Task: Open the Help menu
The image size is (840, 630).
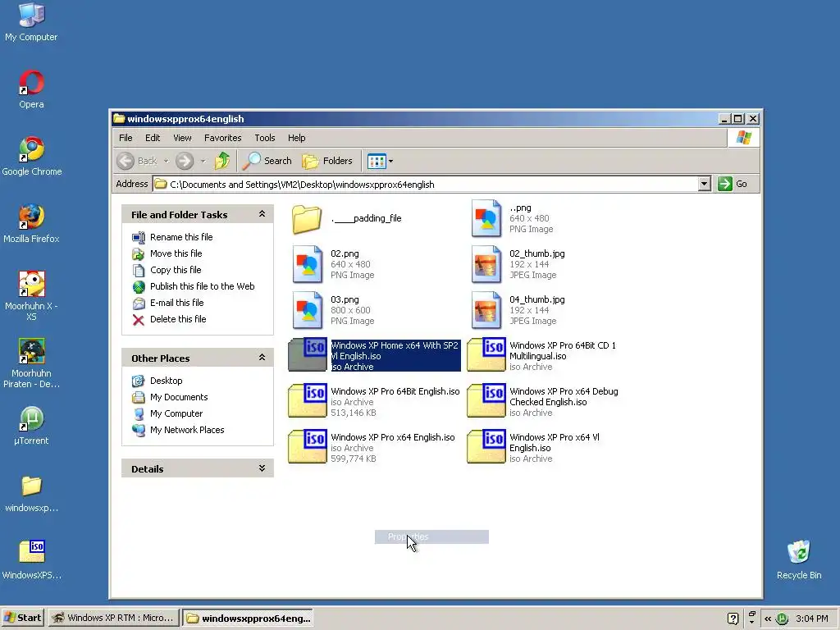Action: (296, 138)
